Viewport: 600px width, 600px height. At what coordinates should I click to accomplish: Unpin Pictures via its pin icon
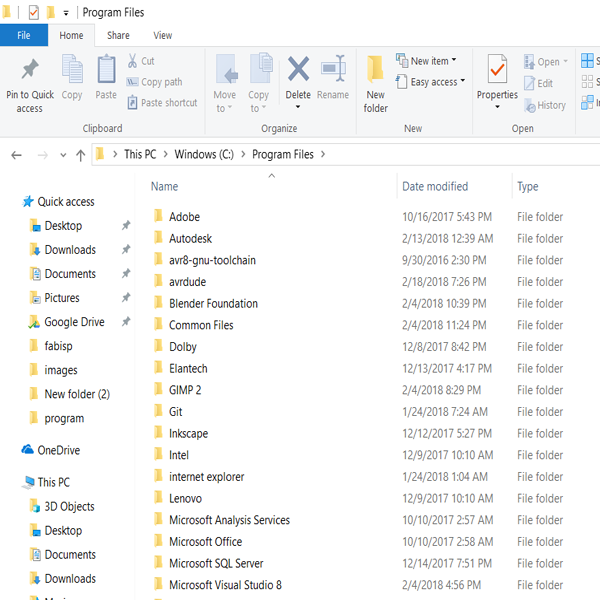click(126, 297)
